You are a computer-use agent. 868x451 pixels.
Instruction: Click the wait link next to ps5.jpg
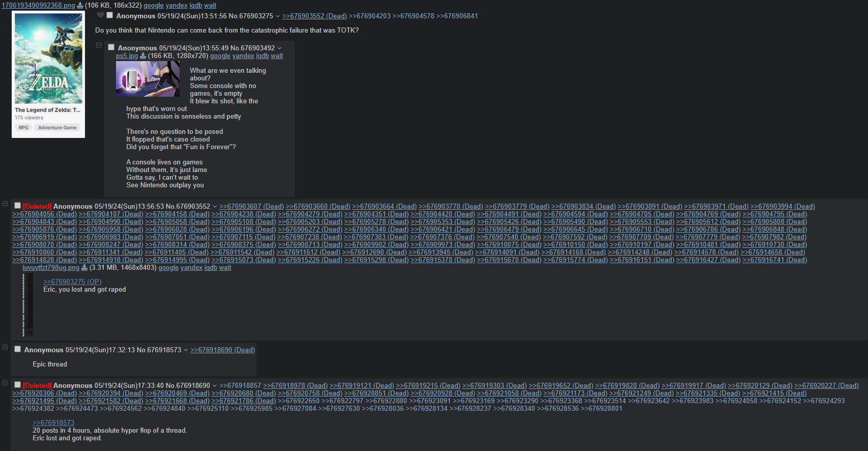pos(277,56)
